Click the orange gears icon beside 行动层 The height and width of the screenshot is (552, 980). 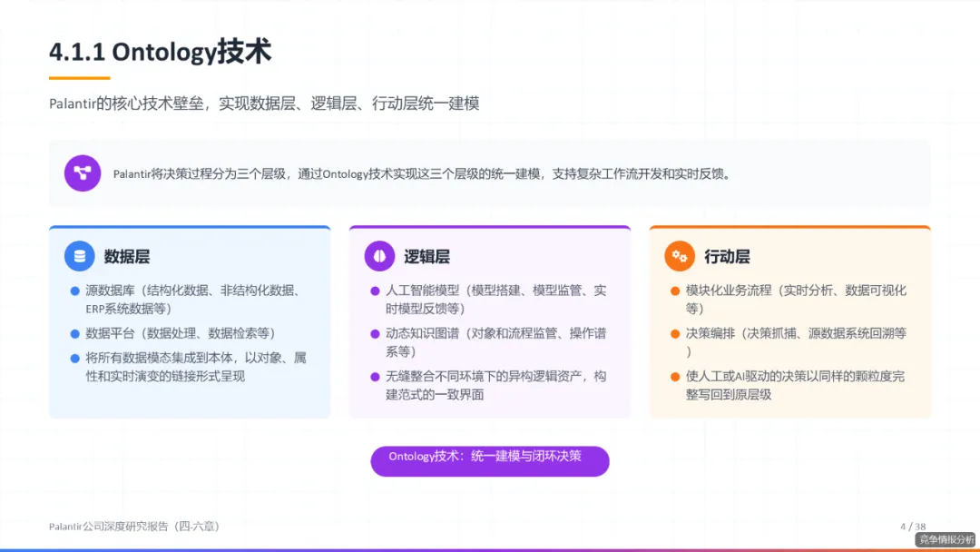(680, 256)
